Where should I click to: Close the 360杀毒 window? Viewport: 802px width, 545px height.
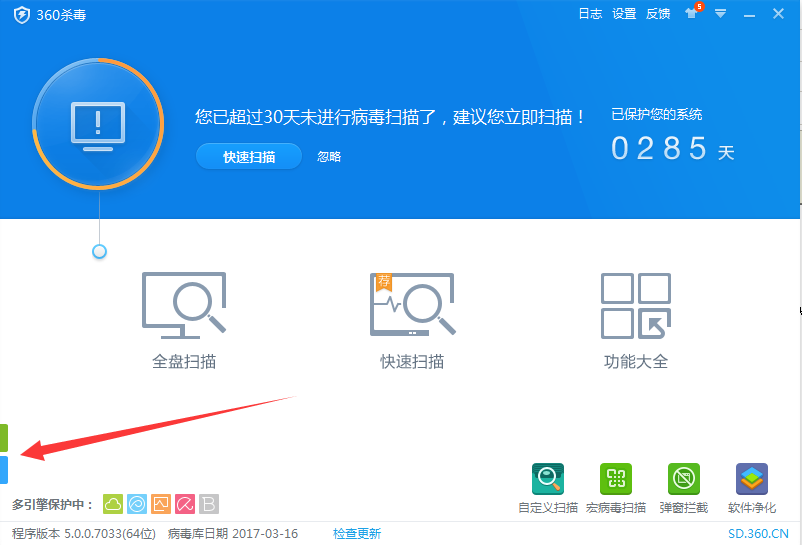coord(778,14)
